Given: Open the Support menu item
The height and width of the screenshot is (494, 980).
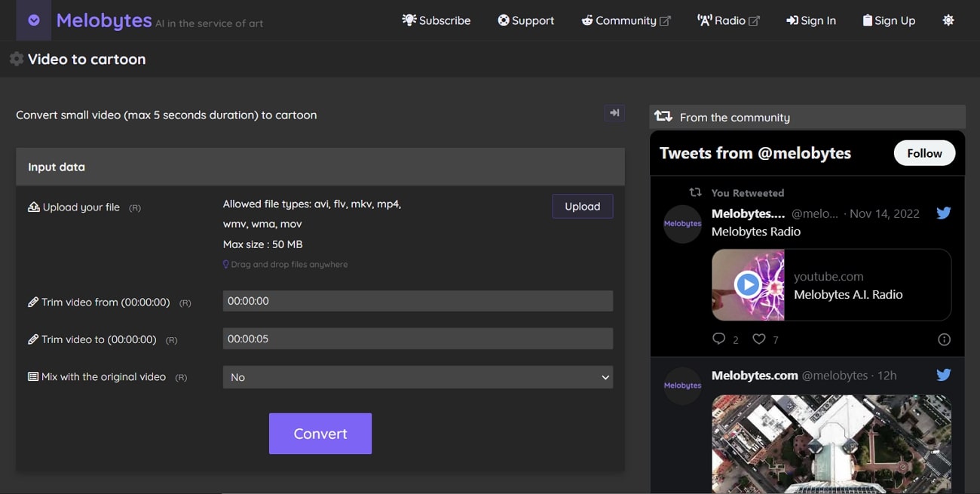Looking at the screenshot, I should point(525,20).
